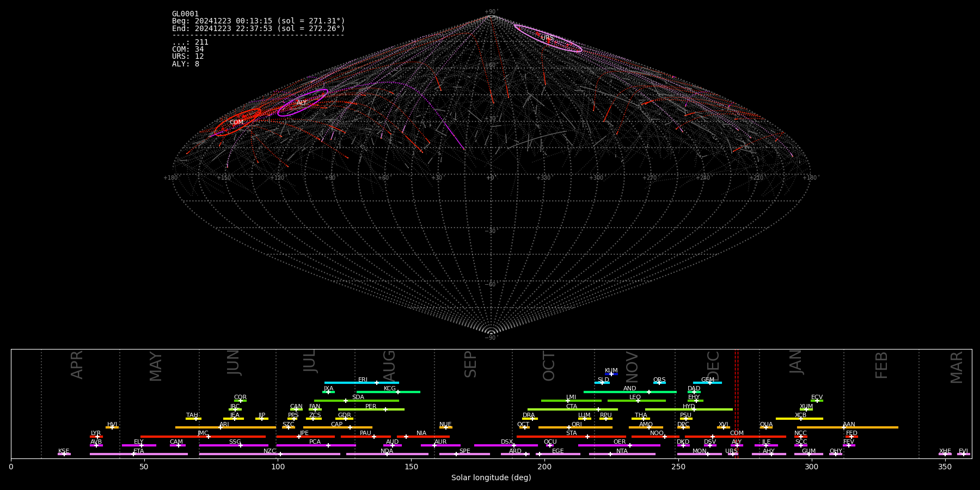Select the LEO shower bar in the timeline
The image size is (980, 490).
pos(636,401)
